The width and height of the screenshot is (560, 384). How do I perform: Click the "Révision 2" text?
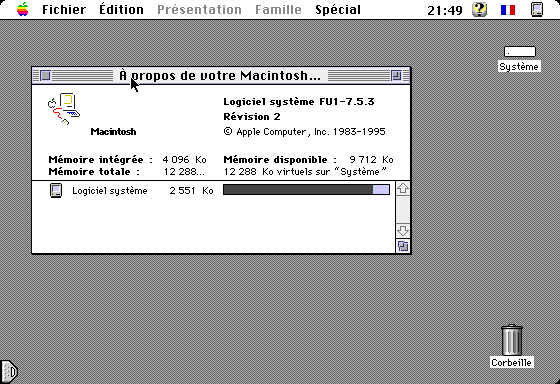coord(252,117)
